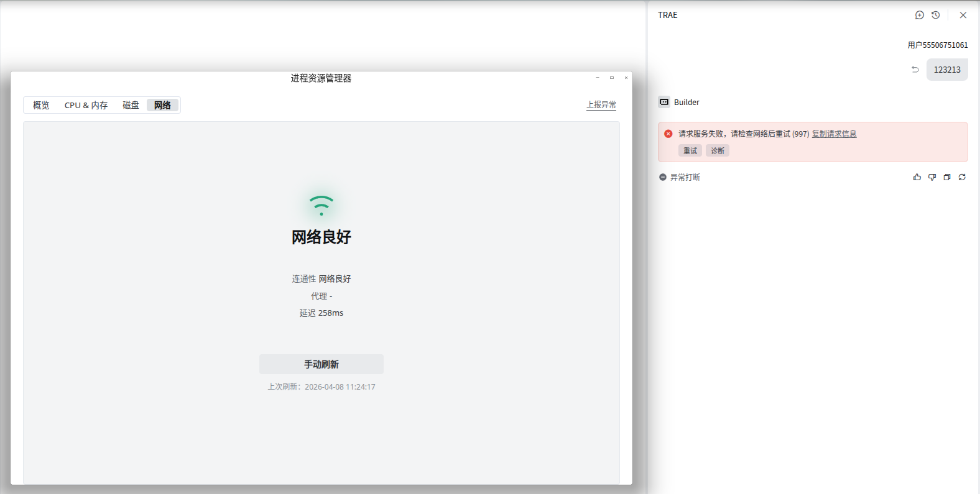Click the red error icon in the alert
The height and width of the screenshot is (494, 980).
tap(668, 134)
